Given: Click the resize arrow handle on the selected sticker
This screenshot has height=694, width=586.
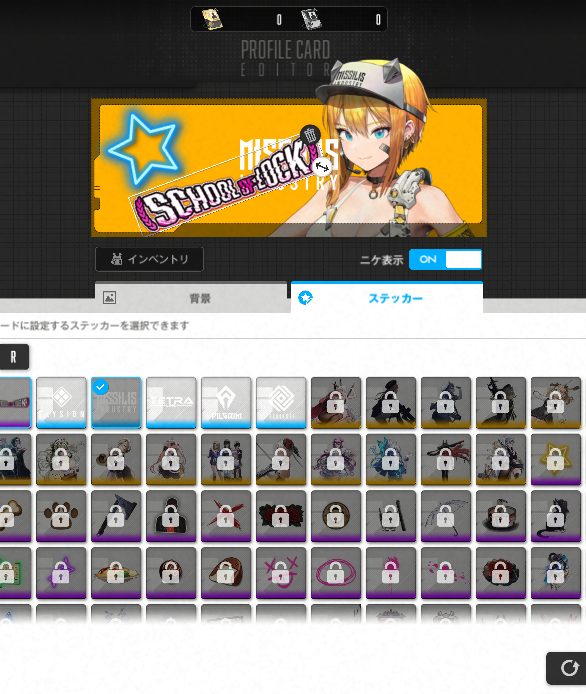Looking at the screenshot, I should pos(322,167).
